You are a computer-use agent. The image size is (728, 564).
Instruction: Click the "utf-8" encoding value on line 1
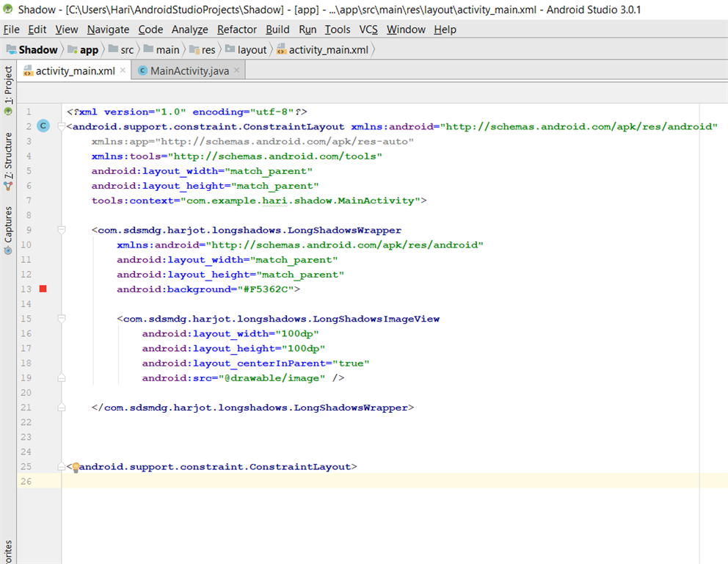pyautogui.click(x=272, y=112)
